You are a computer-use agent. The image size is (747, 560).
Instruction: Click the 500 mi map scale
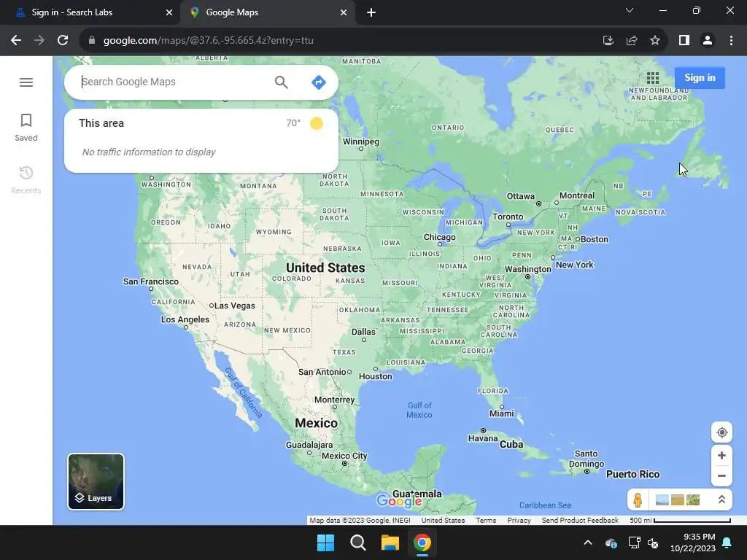[680, 521]
